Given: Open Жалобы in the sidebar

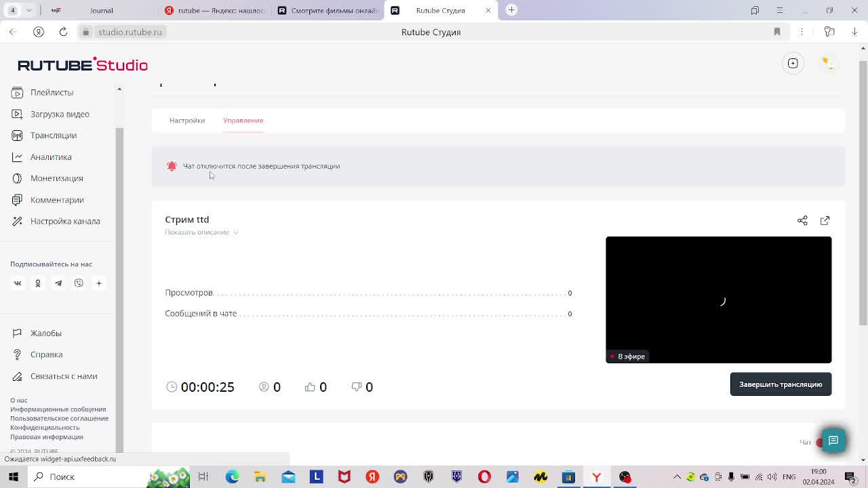Looking at the screenshot, I should 37,333.
